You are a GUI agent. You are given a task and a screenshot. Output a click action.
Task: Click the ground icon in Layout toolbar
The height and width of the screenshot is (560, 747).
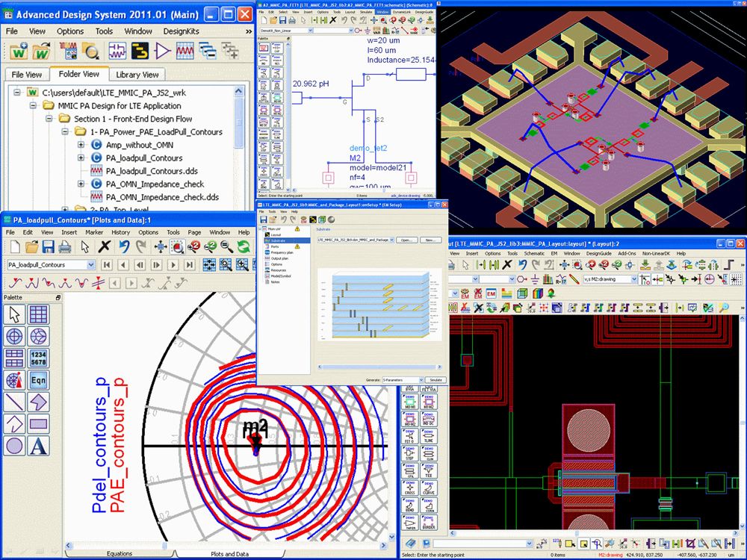point(535,279)
